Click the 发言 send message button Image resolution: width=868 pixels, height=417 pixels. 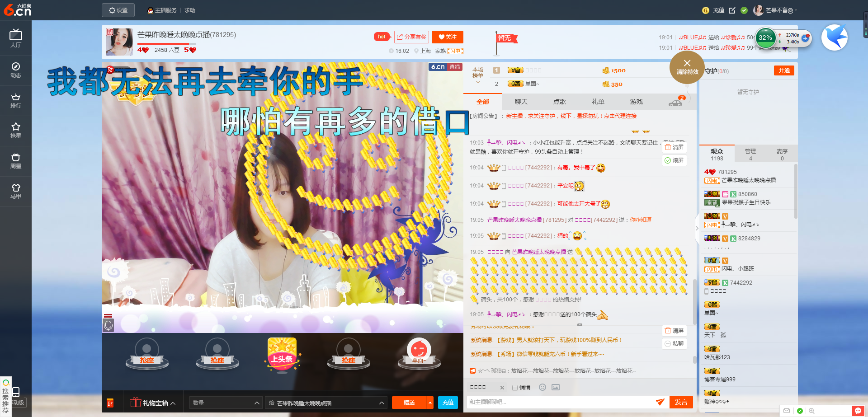click(x=681, y=402)
